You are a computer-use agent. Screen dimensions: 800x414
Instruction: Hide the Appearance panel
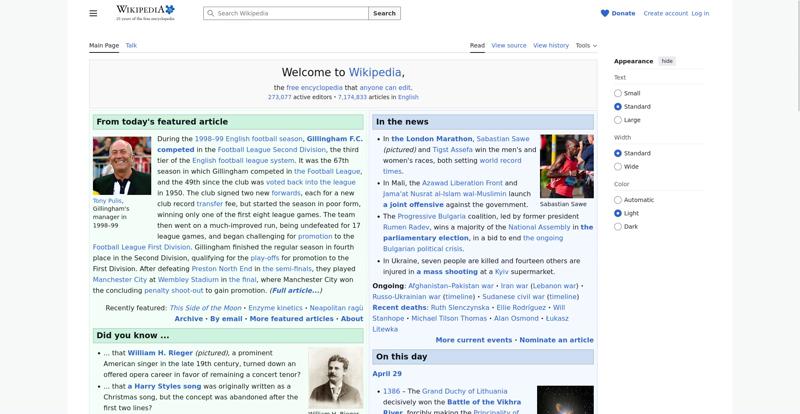click(x=667, y=61)
